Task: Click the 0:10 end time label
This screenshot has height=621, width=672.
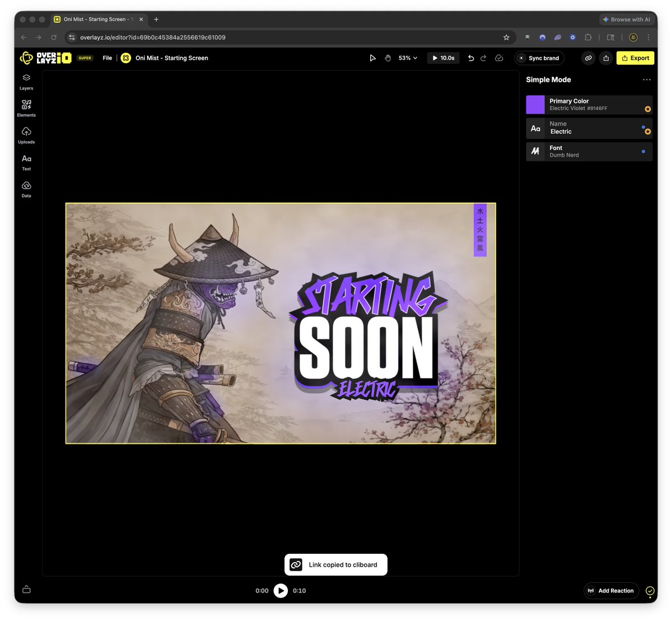Action: [300, 591]
